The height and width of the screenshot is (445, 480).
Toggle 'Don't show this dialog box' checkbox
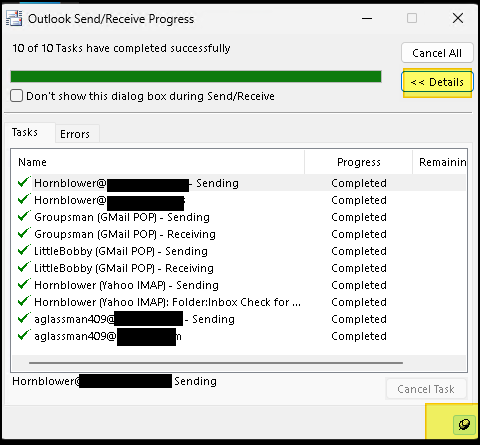(16, 96)
